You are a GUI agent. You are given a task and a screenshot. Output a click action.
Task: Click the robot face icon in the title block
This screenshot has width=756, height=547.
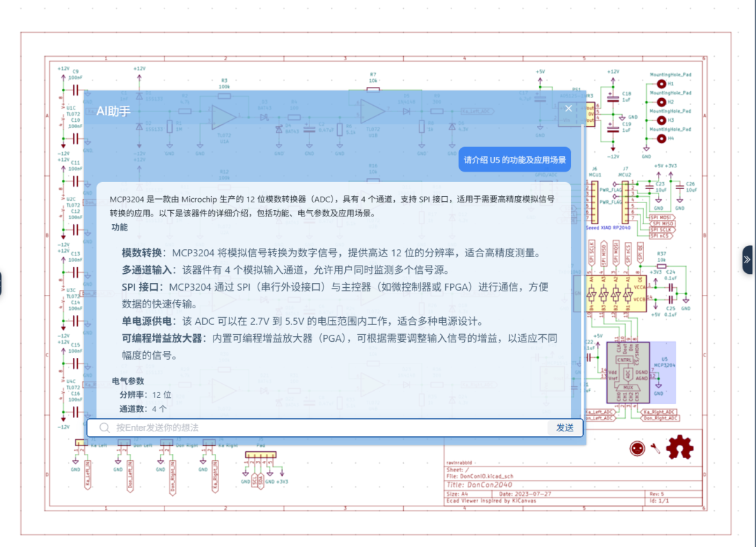coord(638,449)
